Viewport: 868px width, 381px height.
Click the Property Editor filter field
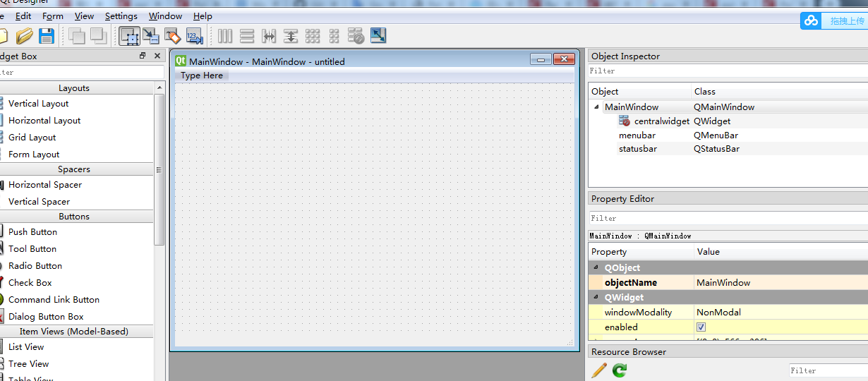click(728, 218)
